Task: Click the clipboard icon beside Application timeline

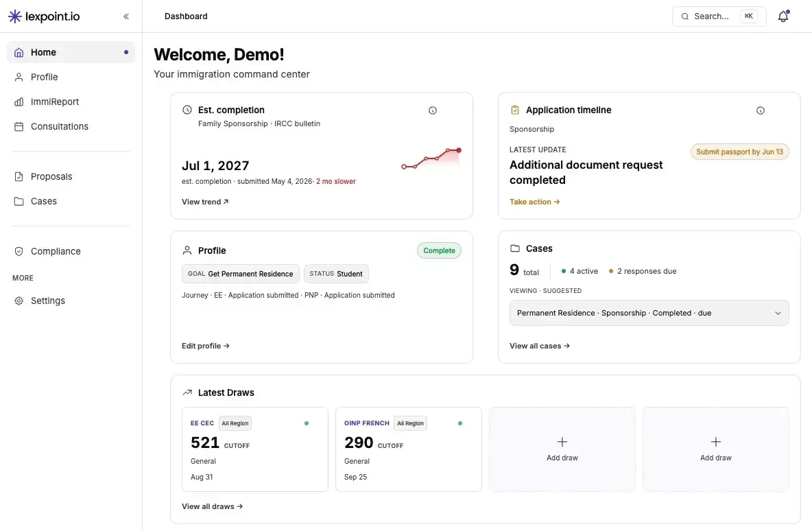Action: point(515,110)
